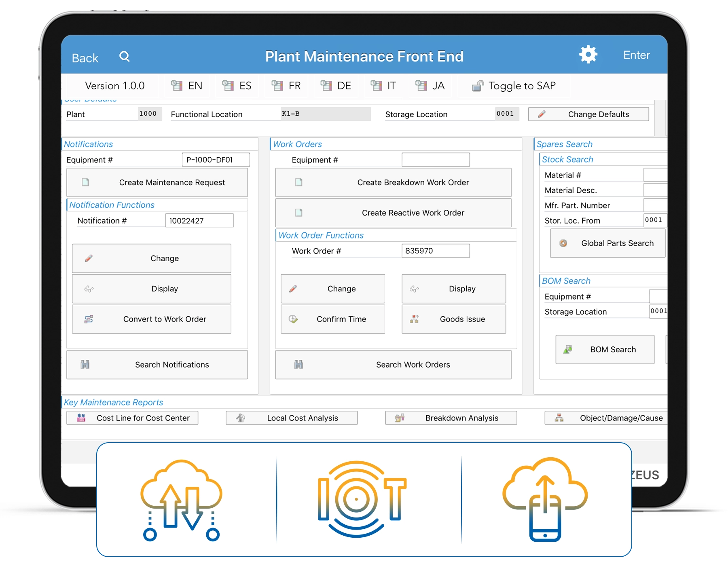
Task: Click Display under Notification Functions
Action: click(x=152, y=289)
